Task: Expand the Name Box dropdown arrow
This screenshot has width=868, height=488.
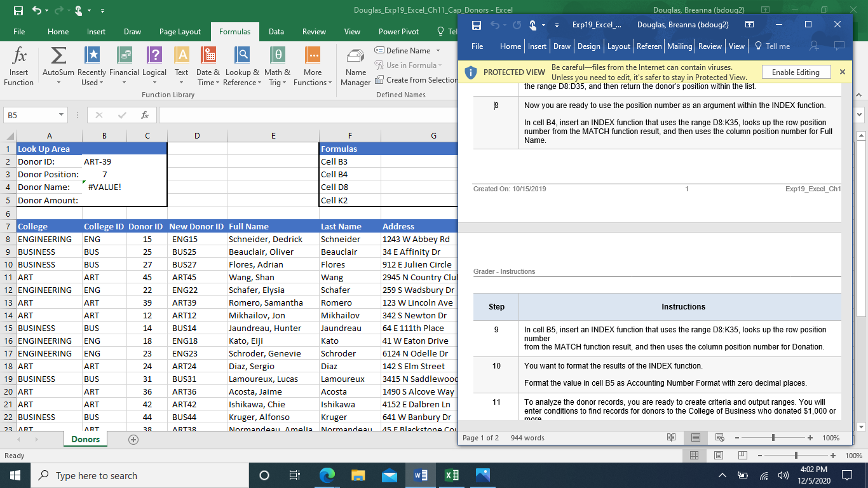Action: tap(61, 115)
